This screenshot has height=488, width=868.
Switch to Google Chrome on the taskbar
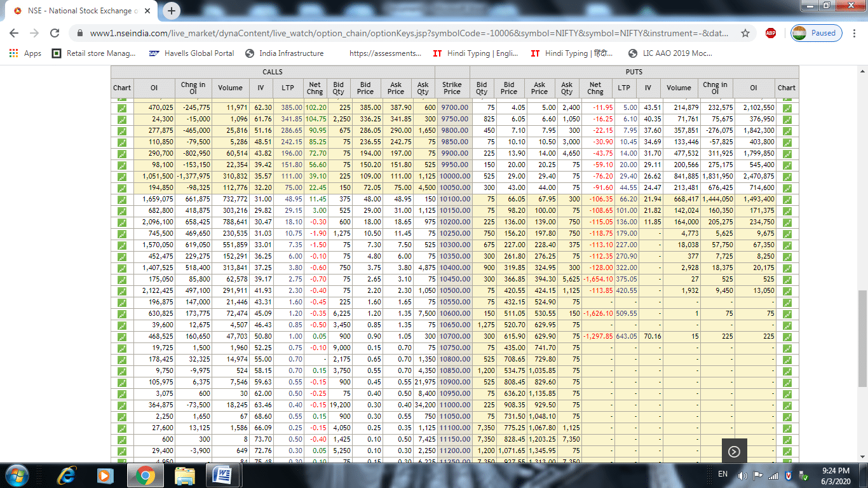pyautogui.click(x=144, y=475)
